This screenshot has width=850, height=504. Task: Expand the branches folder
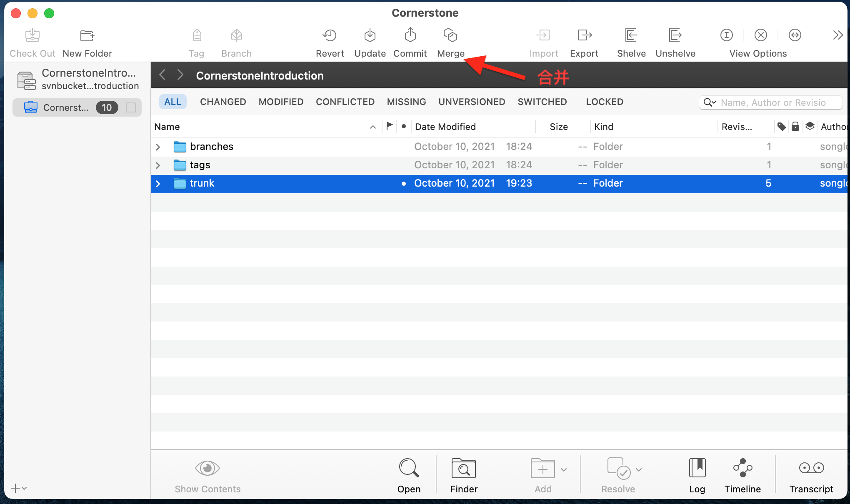[158, 147]
